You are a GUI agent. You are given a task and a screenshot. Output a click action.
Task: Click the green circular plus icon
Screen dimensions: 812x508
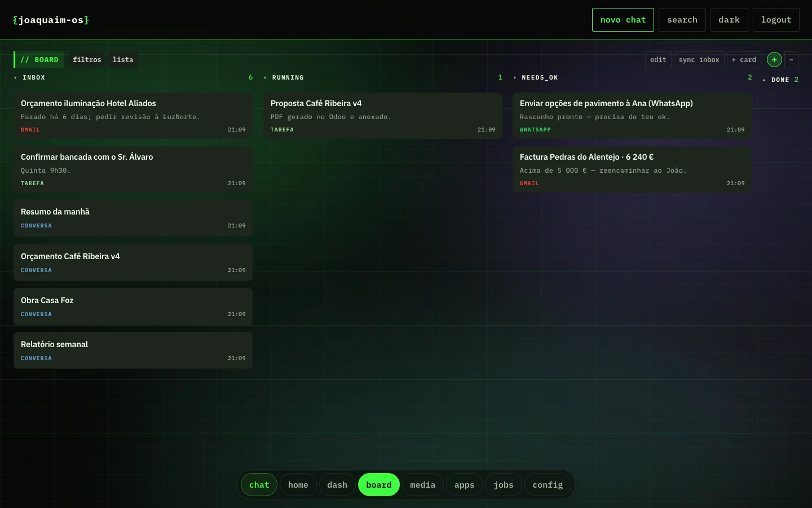774,59
